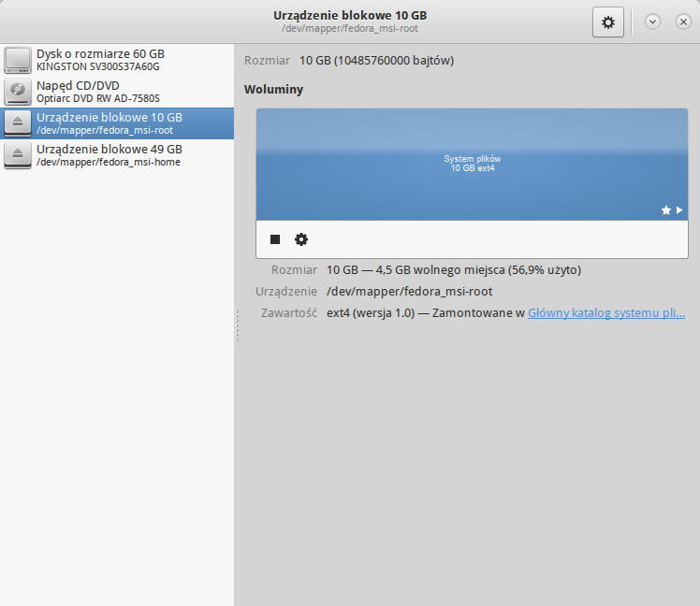Select Napęd CD/DVD in the device list

(x=117, y=92)
